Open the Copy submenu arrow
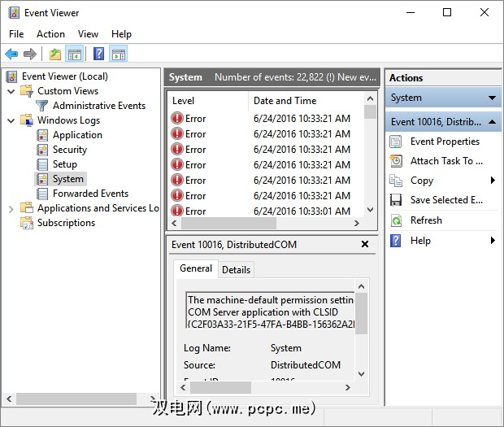This screenshot has height=427, width=504. pyautogui.click(x=493, y=181)
